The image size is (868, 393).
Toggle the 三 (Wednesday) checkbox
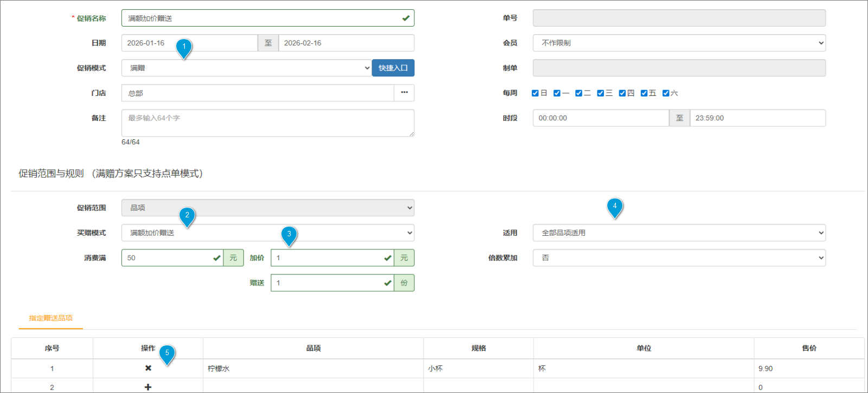600,93
